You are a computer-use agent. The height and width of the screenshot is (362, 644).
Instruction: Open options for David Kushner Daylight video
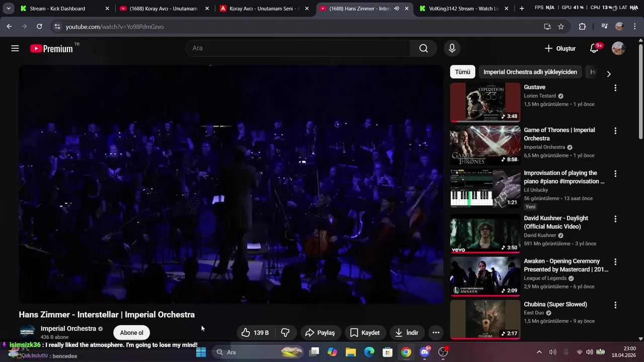click(x=615, y=219)
